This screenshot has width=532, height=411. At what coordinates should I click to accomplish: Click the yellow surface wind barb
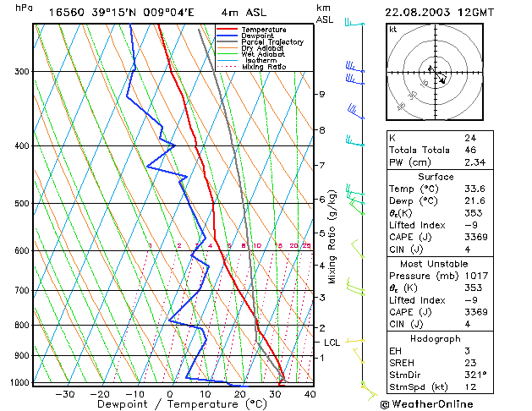pos(369,391)
